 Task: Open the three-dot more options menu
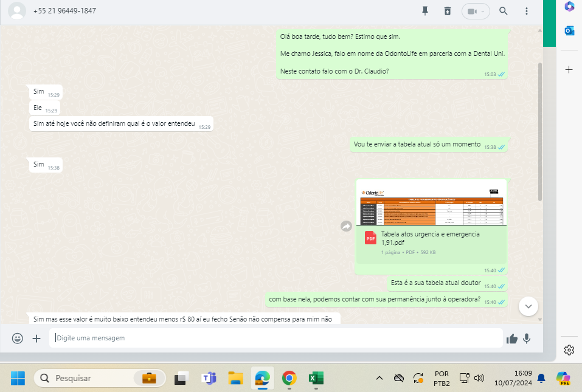coord(526,11)
